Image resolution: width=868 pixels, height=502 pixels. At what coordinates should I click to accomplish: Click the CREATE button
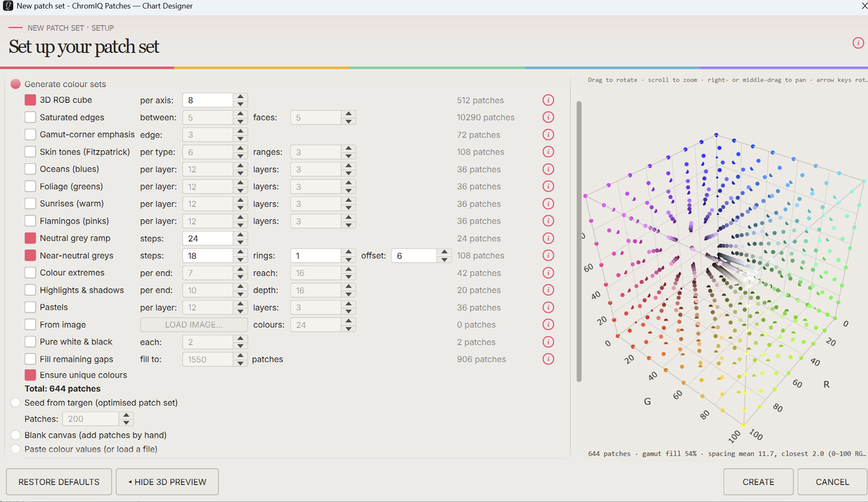tap(758, 482)
